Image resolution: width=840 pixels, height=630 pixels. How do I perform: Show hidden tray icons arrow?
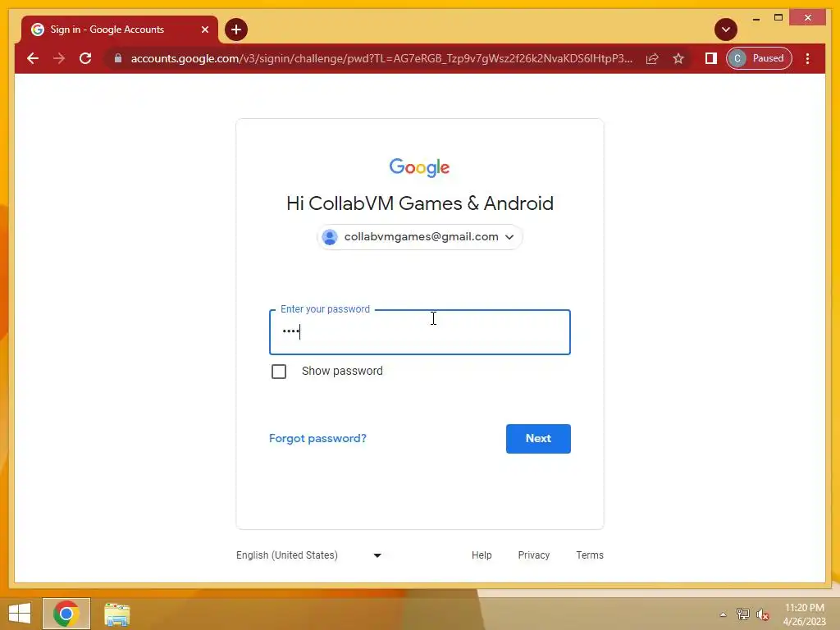coord(723,614)
